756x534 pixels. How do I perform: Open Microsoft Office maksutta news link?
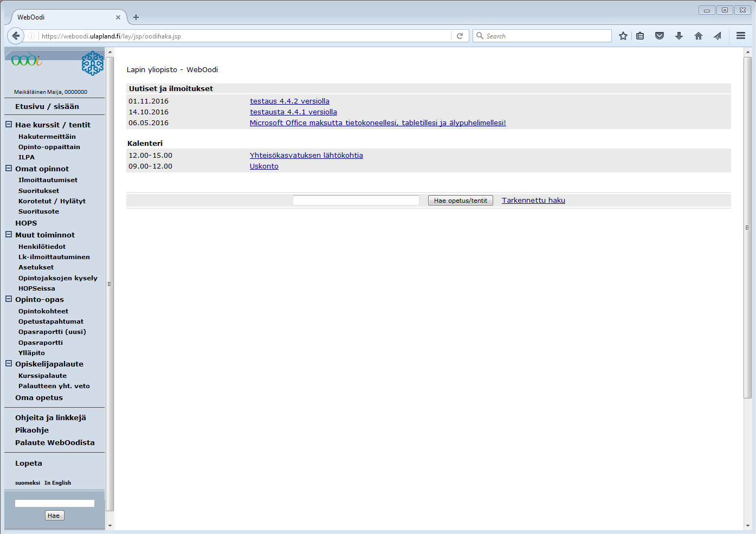tap(378, 123)
